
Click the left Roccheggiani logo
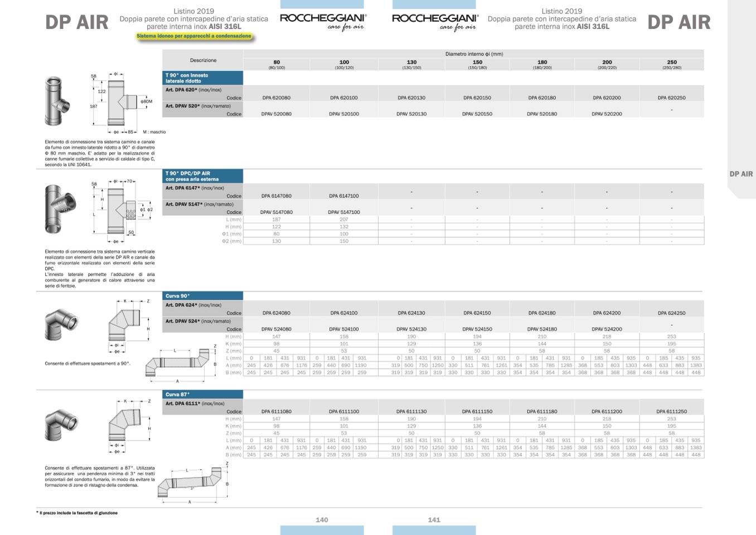[323, 21]
